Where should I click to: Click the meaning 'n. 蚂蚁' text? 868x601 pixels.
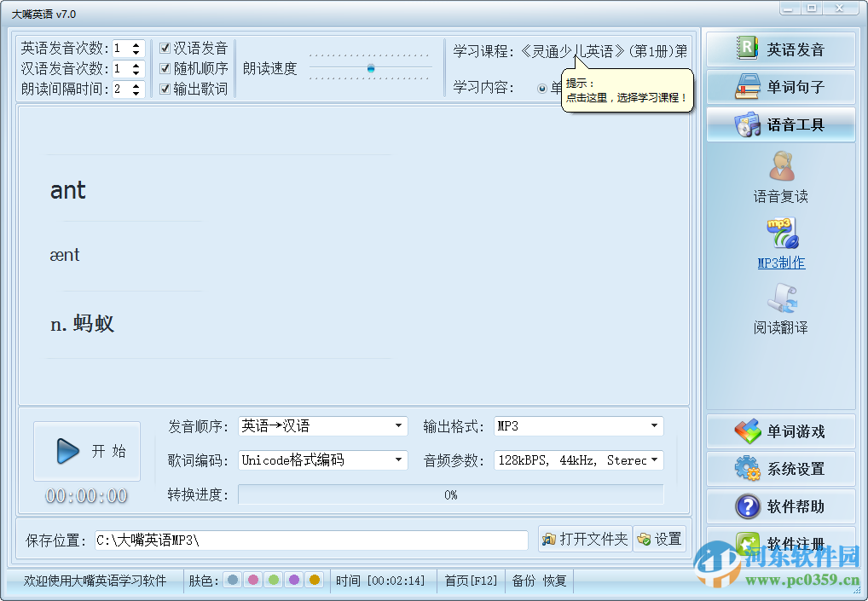[x=83, y=323]
